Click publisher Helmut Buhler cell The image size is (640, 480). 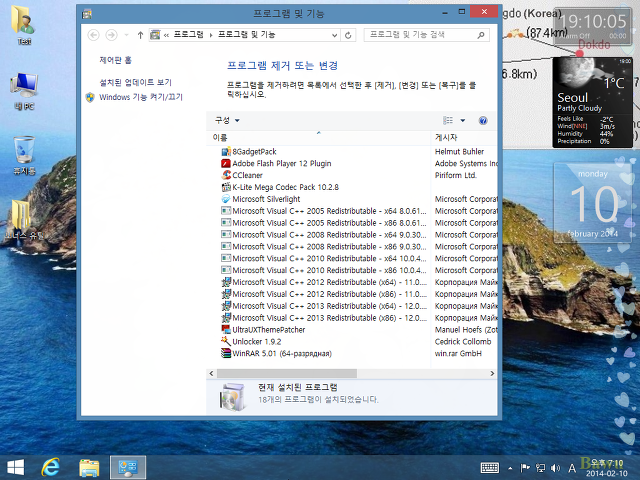tap(459, 152)
